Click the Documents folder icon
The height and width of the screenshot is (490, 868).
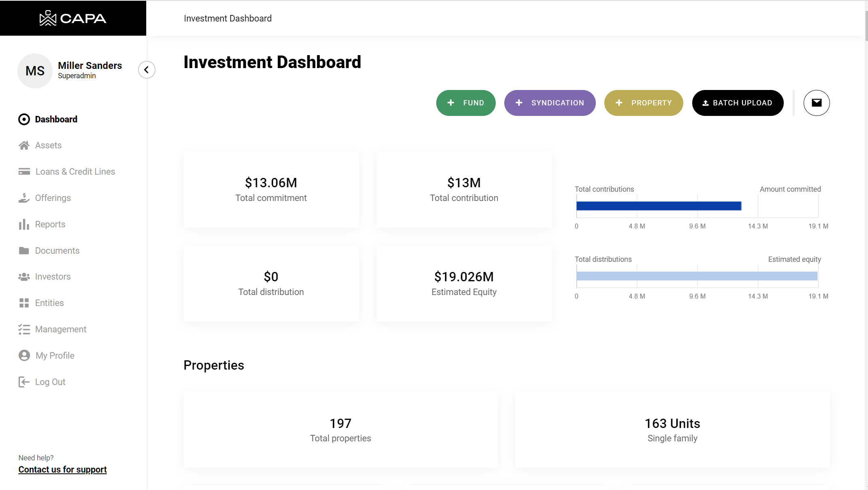tap(24, 251)
